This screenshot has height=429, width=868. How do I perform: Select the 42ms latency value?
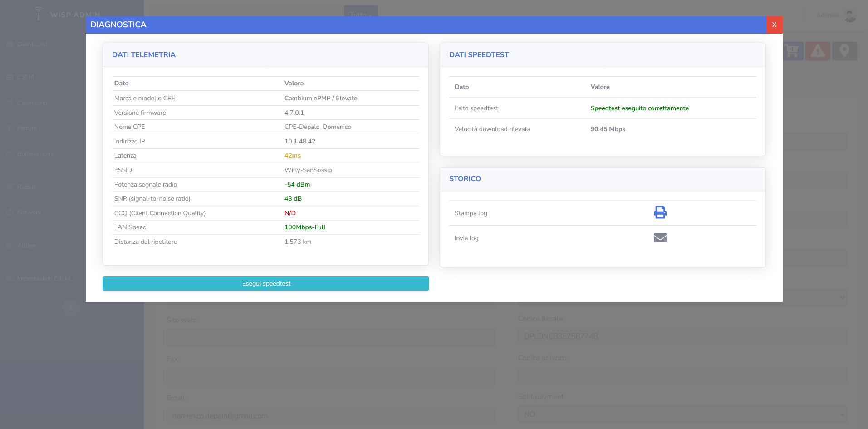pos(293,155)
